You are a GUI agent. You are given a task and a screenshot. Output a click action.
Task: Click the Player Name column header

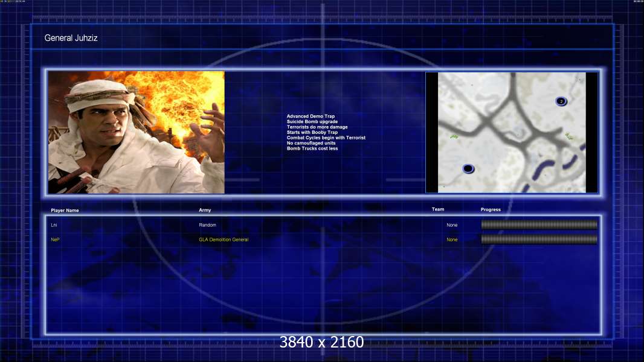click(65, 211)
